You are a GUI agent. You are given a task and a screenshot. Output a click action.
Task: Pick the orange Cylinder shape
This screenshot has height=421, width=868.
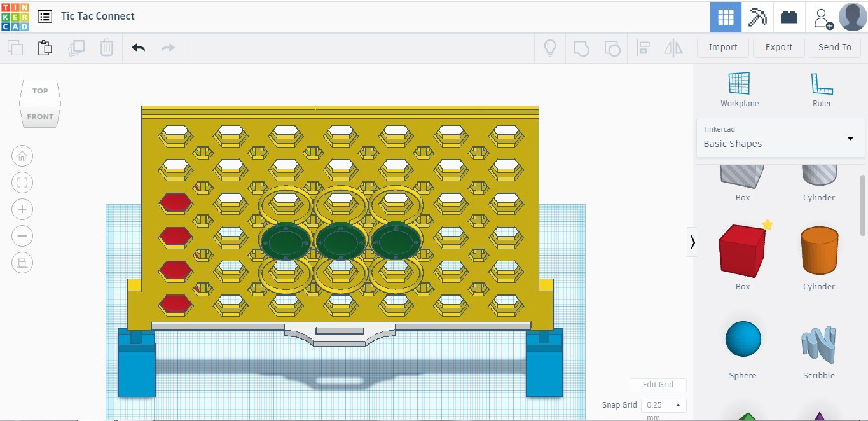pos(819,252)
